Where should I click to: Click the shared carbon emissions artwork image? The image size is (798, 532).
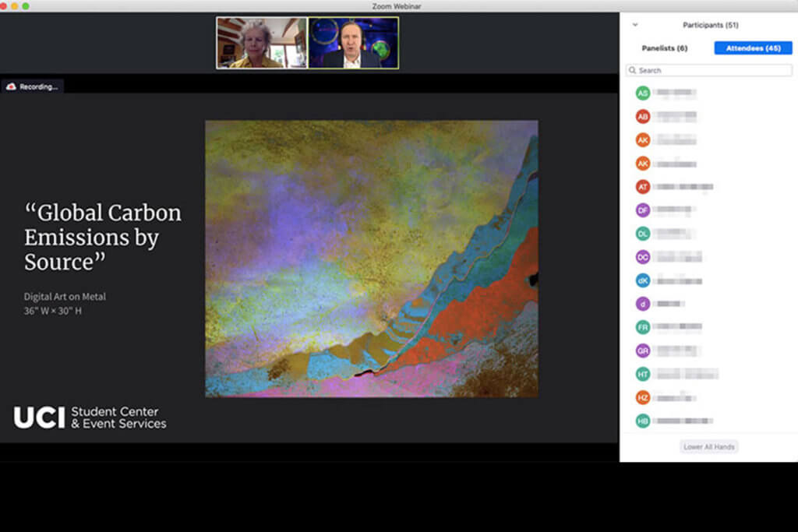(x=371, y=259)
